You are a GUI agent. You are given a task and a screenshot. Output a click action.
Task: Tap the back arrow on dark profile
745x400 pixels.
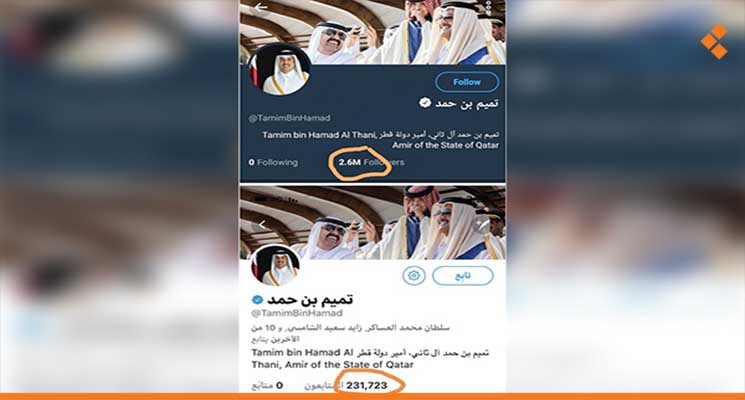(261, 7)
